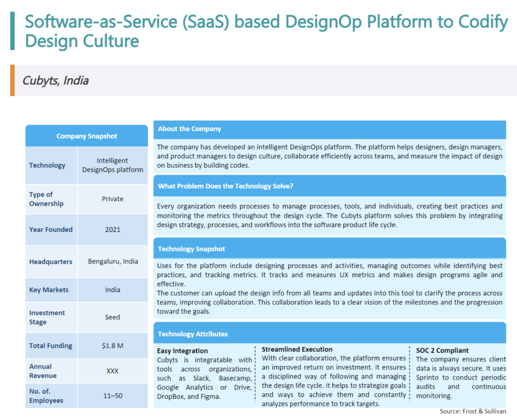Click the text starting 'With clear collaboration'
Screen dimensions: 517x420
click(x=334, y=381)
